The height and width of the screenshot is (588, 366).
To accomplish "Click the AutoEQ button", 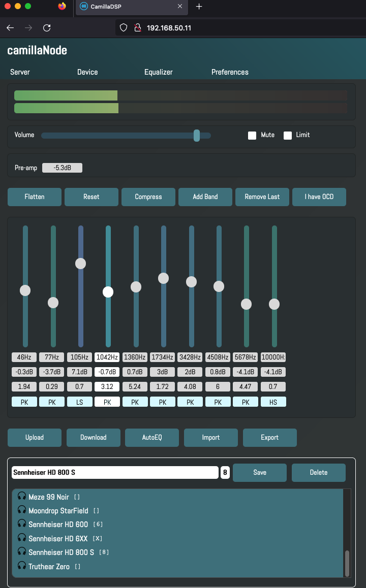I will (x=152, y=438).
